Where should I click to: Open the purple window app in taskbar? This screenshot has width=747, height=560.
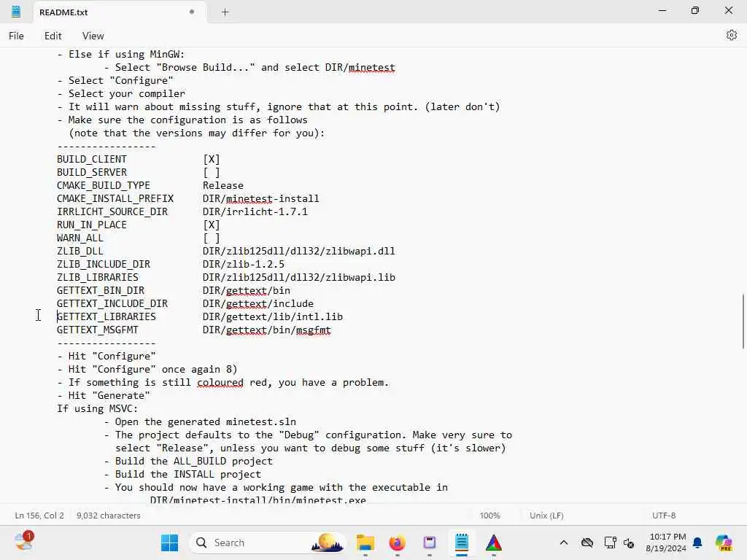click(429, 542)
